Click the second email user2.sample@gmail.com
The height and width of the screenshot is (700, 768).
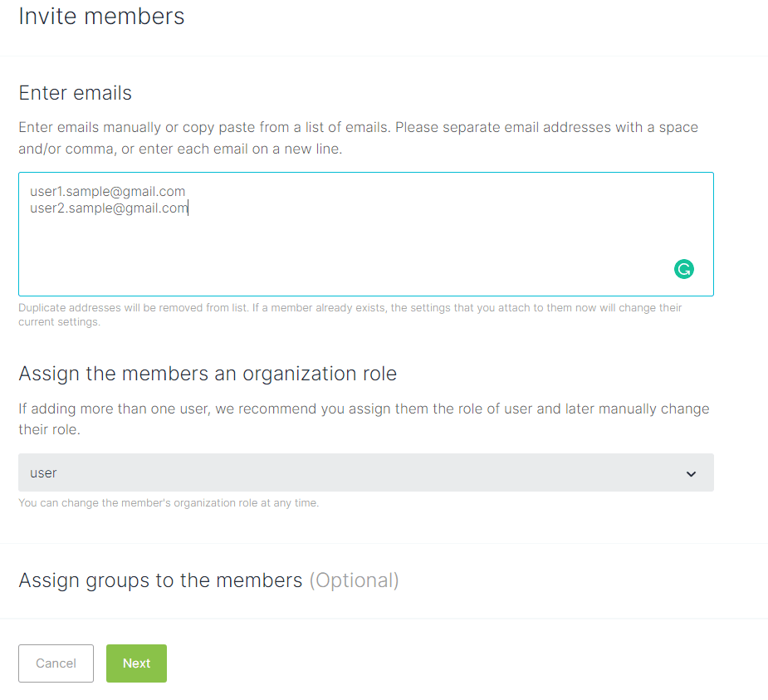point(108,208)
